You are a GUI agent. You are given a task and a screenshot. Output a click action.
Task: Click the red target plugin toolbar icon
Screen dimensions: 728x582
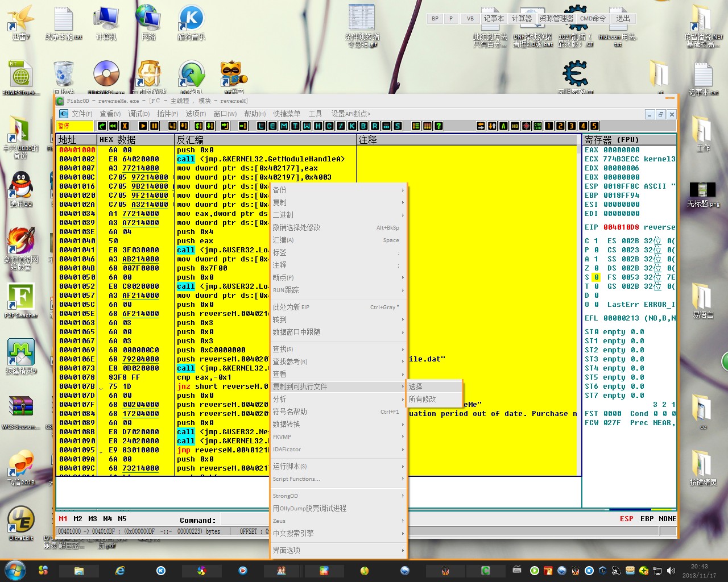[x=526, y=126]
